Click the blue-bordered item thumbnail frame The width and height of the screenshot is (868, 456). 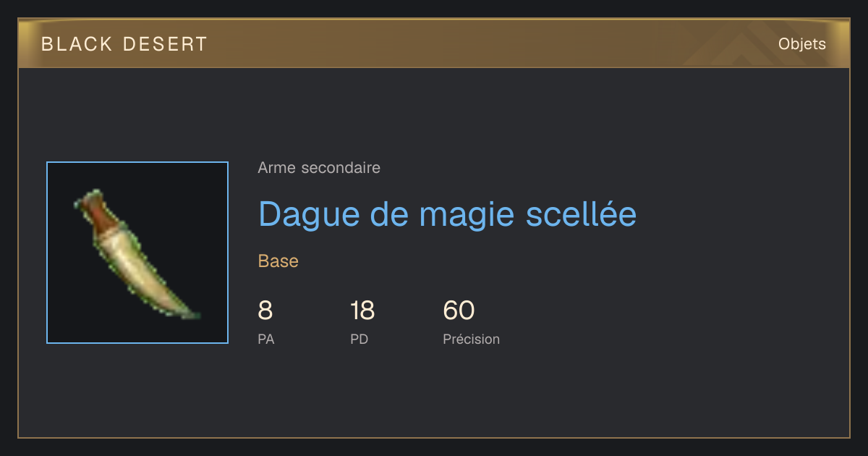(137, 253)
